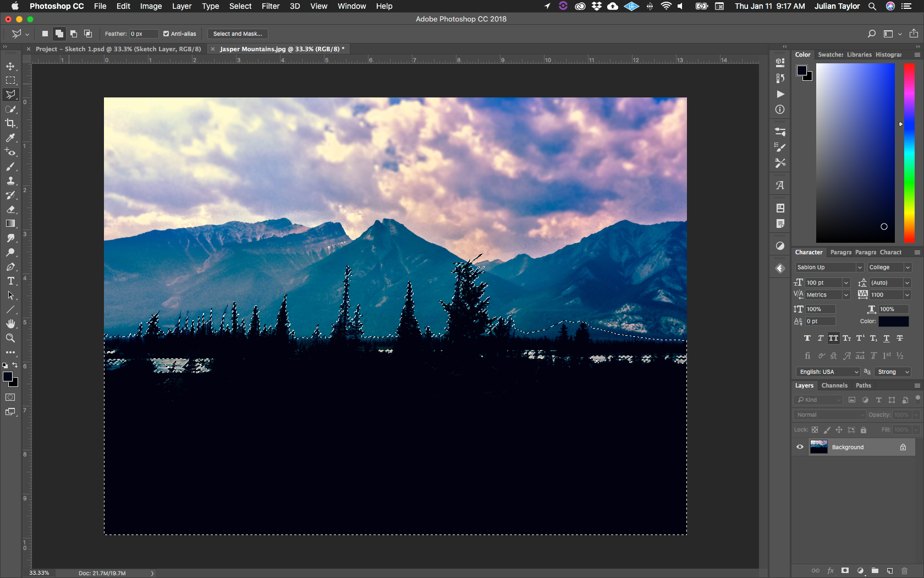
Task: Select the Brush tool
Action: (x=10, y=166)
